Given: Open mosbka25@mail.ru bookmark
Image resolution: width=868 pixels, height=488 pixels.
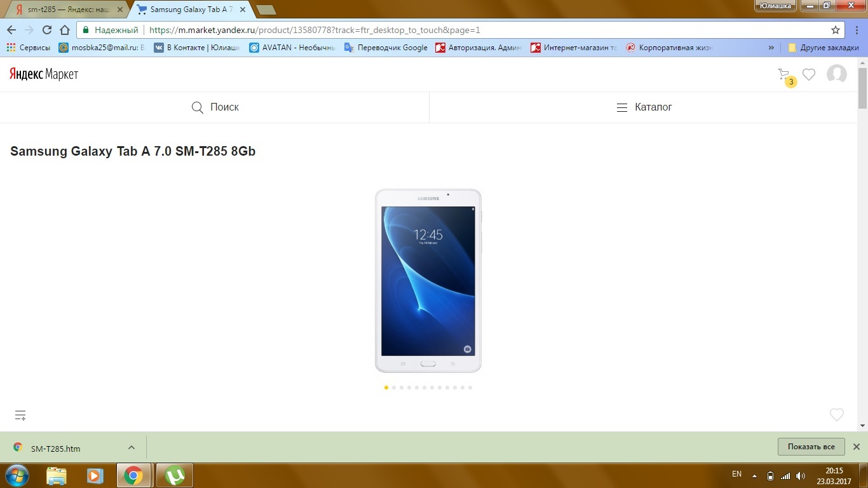Looking at the screenshot, I should pyautogui.click(x=102, y=48).
